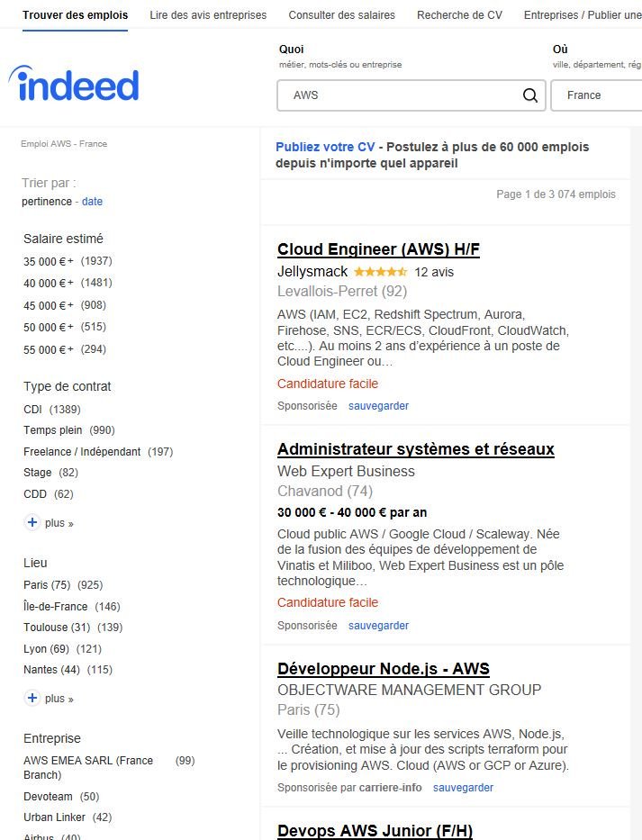Click the plus icon under Lieu
The height and width of the screenshot is (840, 642).
[x=32, y=698]
